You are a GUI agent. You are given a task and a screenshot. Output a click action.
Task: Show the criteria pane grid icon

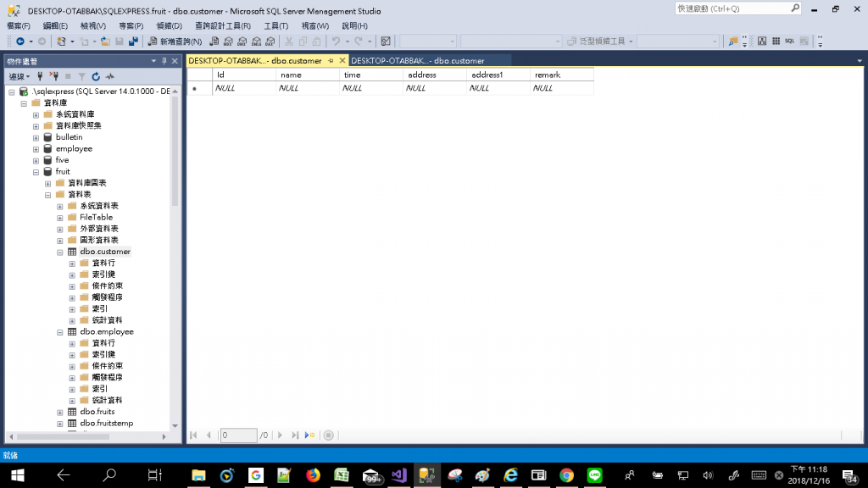(x=776, y=41)
